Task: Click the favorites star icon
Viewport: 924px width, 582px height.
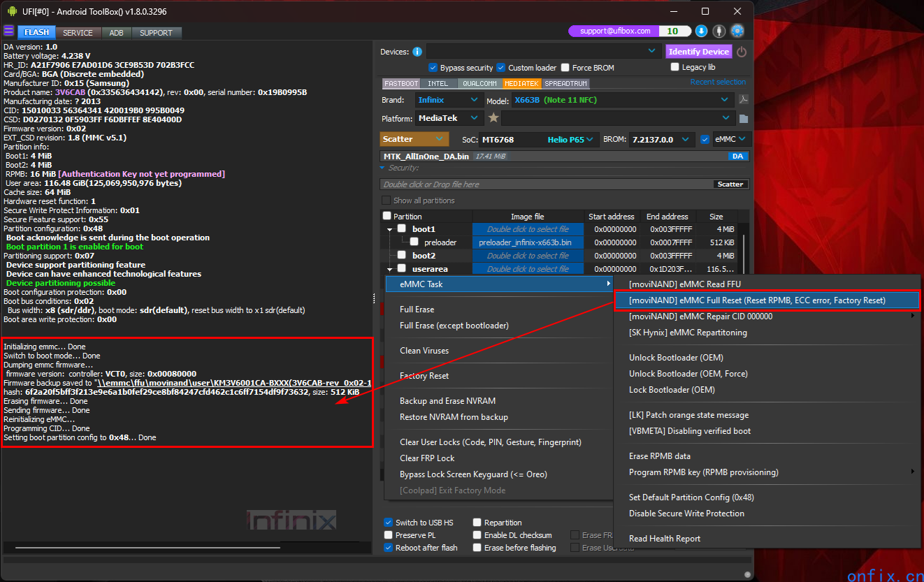Action: tap(493, 118)
